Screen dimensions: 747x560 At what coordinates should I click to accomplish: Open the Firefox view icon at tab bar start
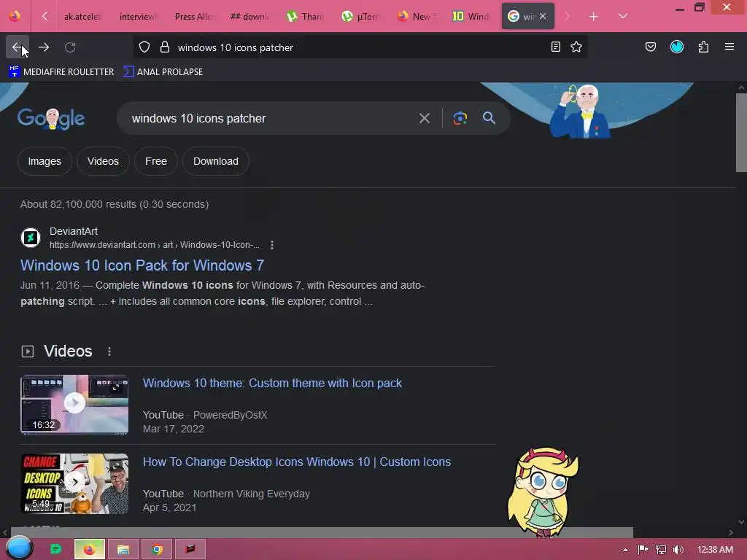(15, 16)
